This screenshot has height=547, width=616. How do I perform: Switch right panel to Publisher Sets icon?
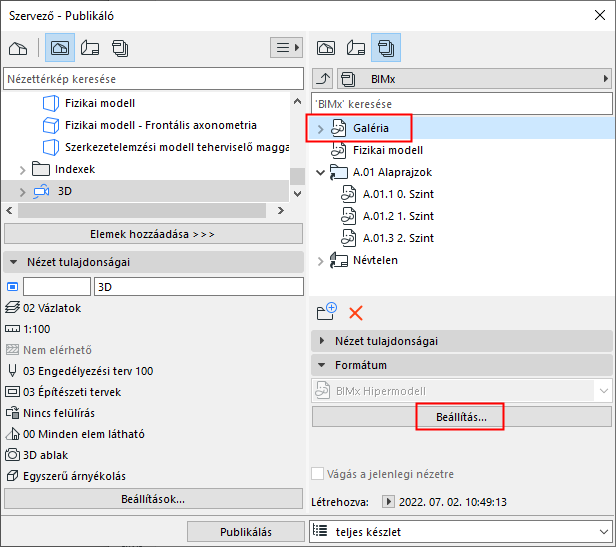(x=386, y=48)
